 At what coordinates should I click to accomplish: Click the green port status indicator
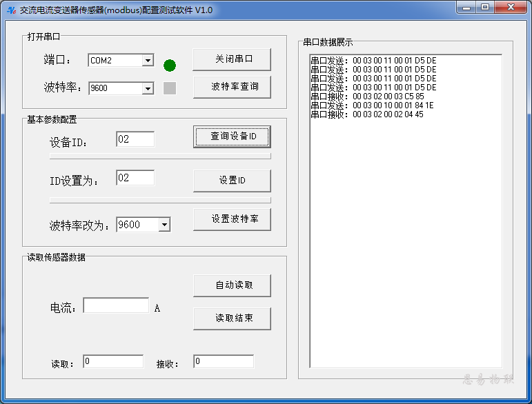(x=170, y=65)
